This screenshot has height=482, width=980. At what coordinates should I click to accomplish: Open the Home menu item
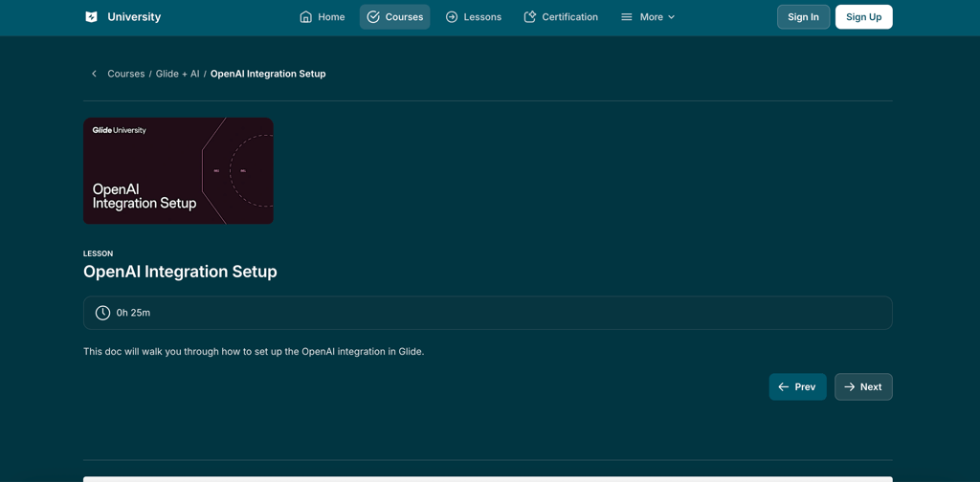(x=323, y=17)
